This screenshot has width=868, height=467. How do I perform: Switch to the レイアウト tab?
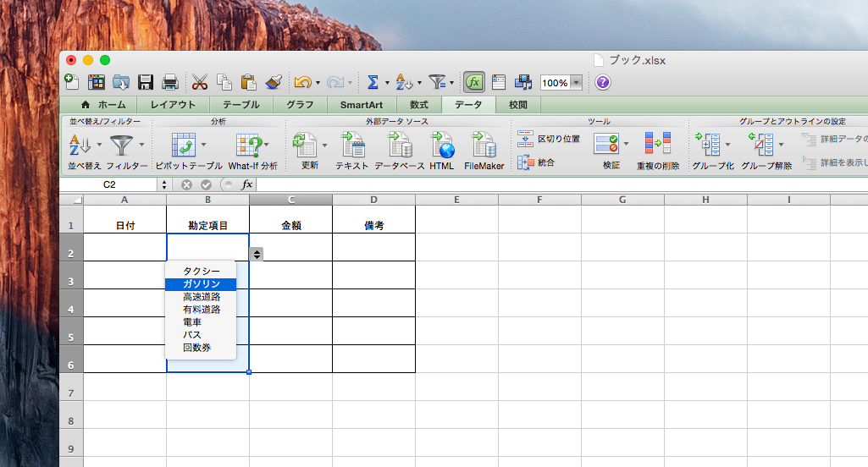[173, 105]
